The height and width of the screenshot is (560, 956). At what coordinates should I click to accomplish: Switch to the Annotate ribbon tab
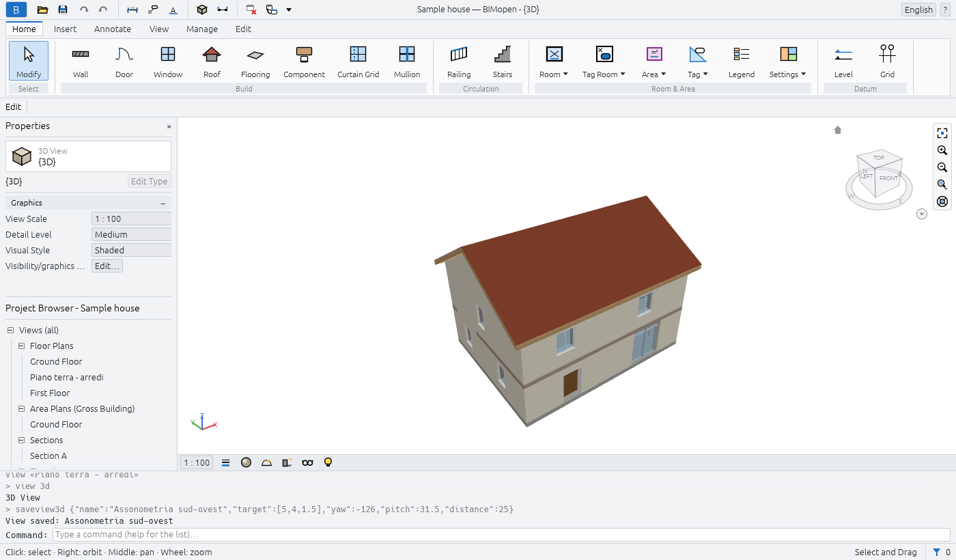[x=113, y=29]
